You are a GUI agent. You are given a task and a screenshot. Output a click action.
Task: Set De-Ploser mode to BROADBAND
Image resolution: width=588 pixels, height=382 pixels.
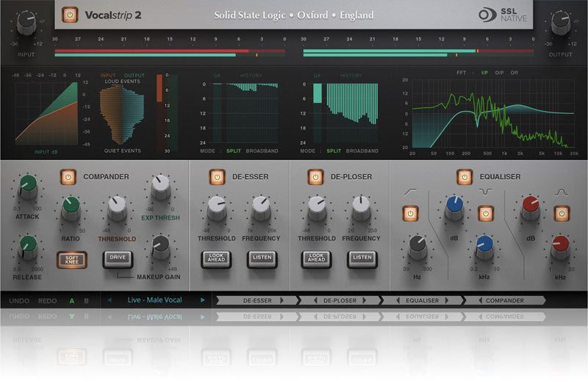pyautogui.click(x=362, y=151)
